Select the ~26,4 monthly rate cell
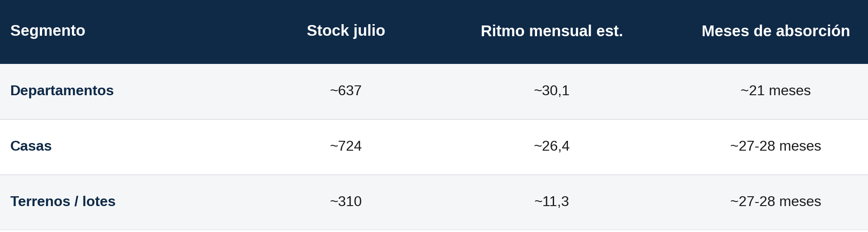The height and width of the screenshot is (232, 868). [x=552, y=146]
